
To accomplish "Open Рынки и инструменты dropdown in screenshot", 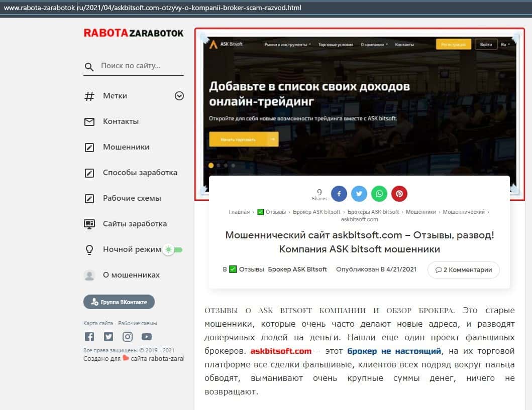I will (288, 44).
